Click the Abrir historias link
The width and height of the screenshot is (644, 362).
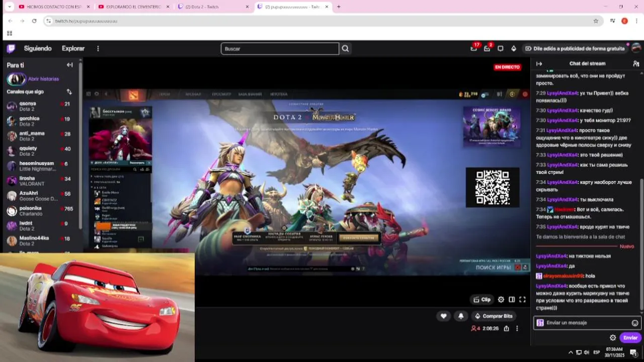pyautogui.click(x=43, y=79)
